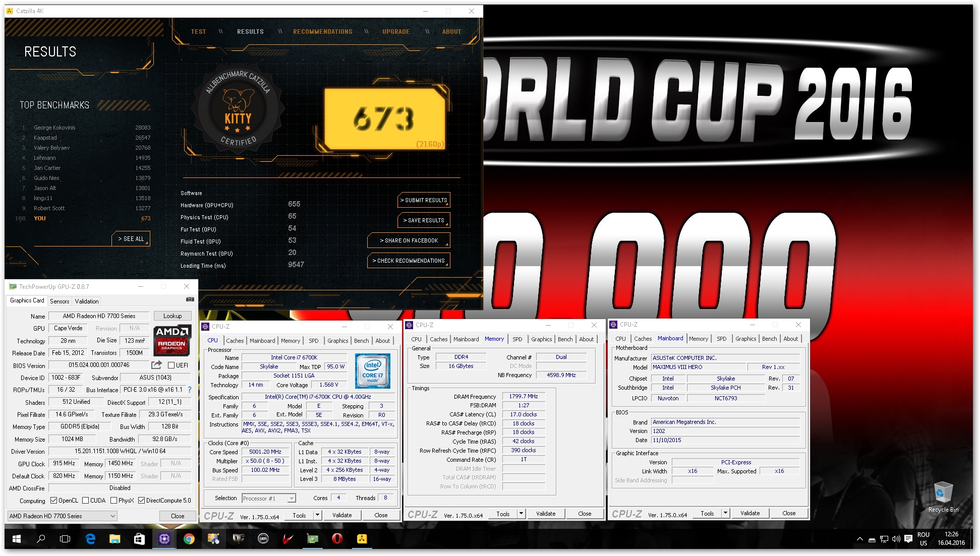Switch to the Sensors tab in GPU-Z
980x556 pixels.
60,301
